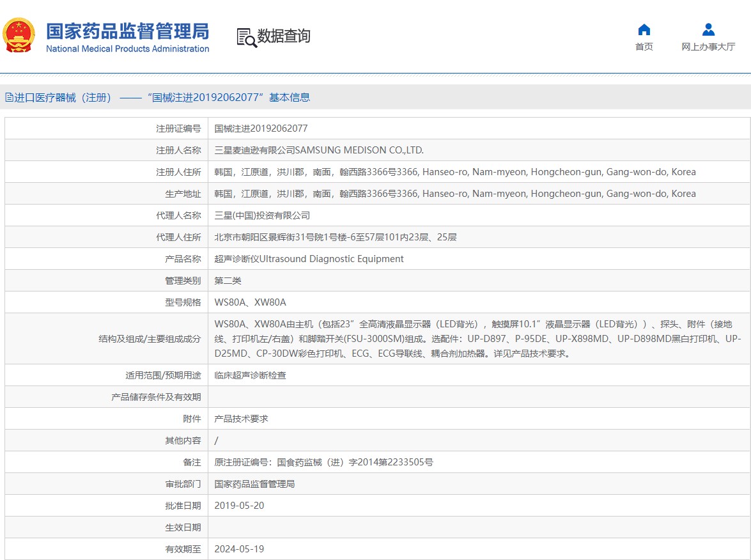751x560 pixels.
Task: Click the person icon for 网上办事大厅
Action: (x=708, y=29)
